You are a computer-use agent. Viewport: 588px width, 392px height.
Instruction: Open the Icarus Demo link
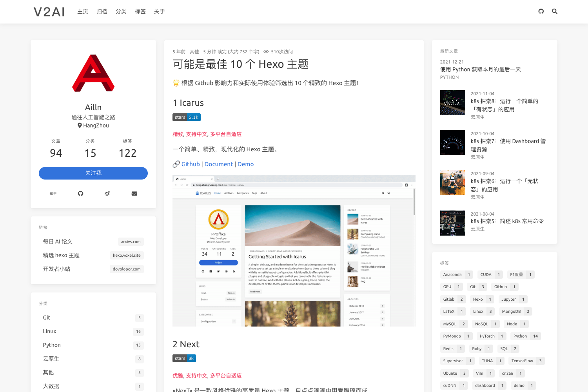(x=245, y=164)
